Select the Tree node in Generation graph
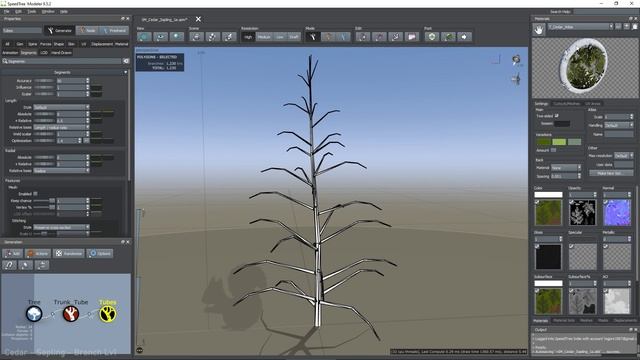This screenshot has height=360, width=640. (34, 314)
